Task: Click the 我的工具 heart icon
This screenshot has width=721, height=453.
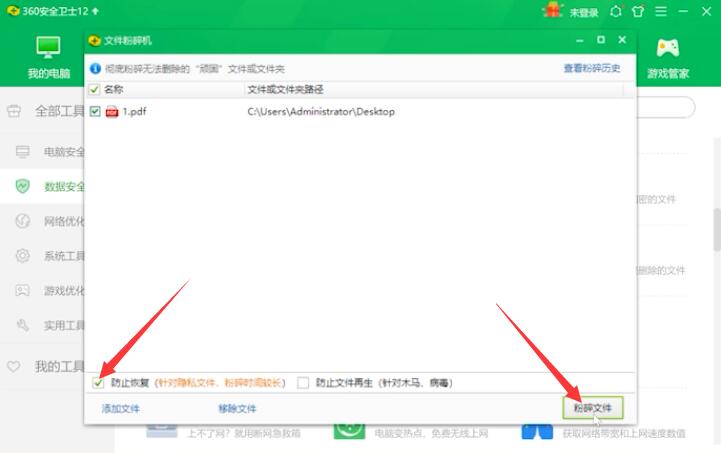Action: pyautogui.click(x=13, y=367)
